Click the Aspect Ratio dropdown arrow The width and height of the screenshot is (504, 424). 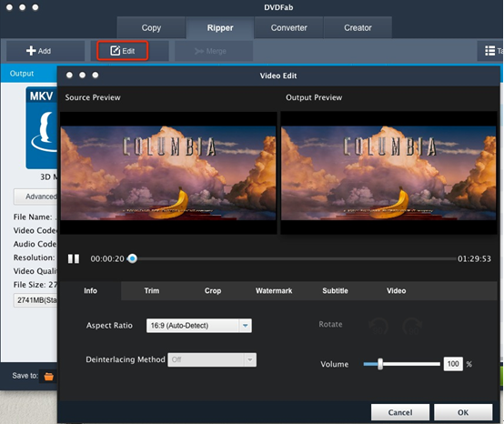click(246, 326)
